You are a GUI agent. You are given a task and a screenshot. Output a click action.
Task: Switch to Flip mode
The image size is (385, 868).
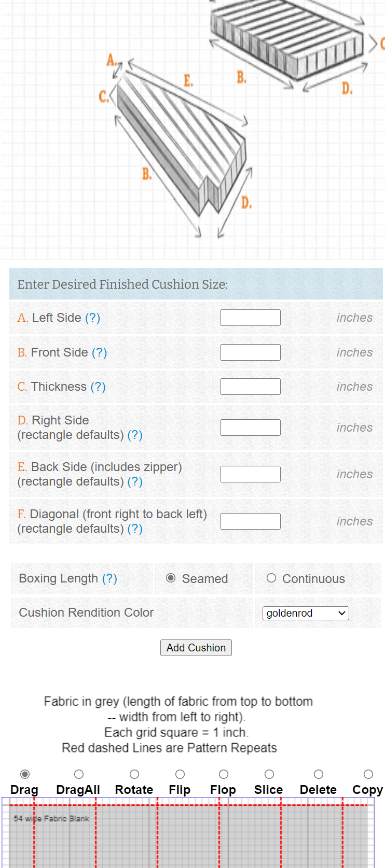180,774
